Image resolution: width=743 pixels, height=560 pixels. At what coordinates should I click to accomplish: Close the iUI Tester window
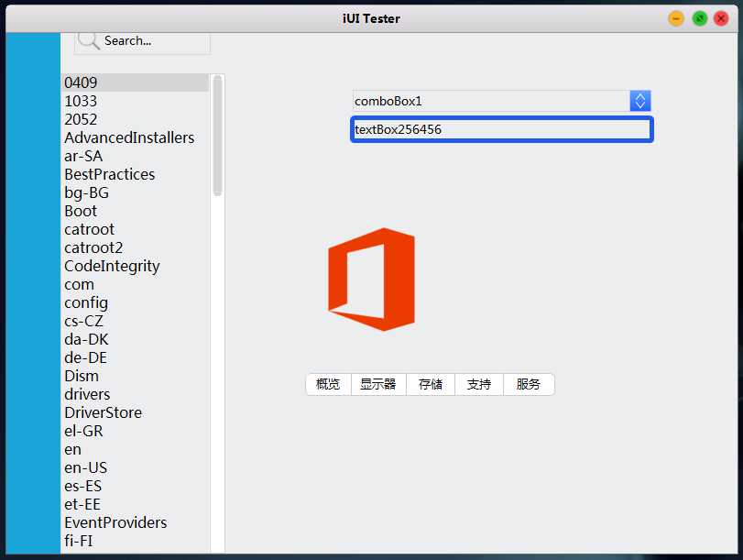pos(721,18)
